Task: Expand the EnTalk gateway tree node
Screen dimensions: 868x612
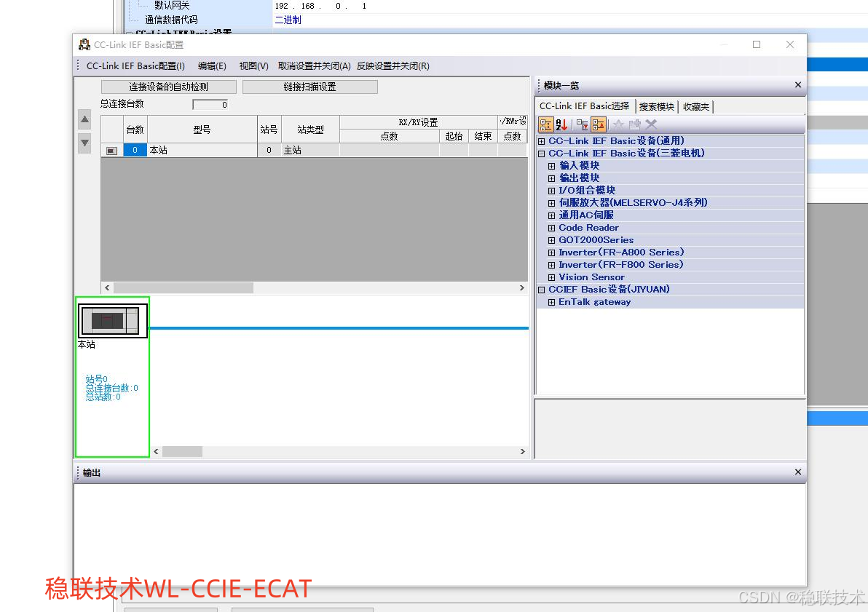Action: pos(551,302)
